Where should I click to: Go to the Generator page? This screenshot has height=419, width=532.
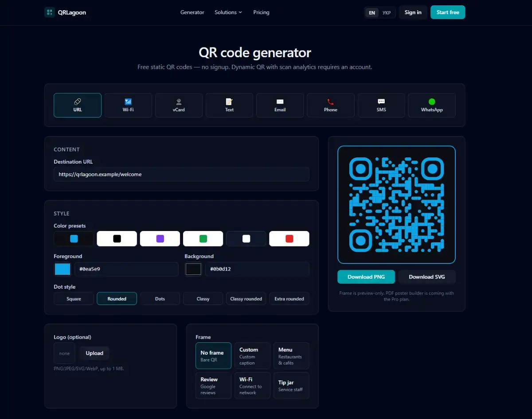[192, 12]
